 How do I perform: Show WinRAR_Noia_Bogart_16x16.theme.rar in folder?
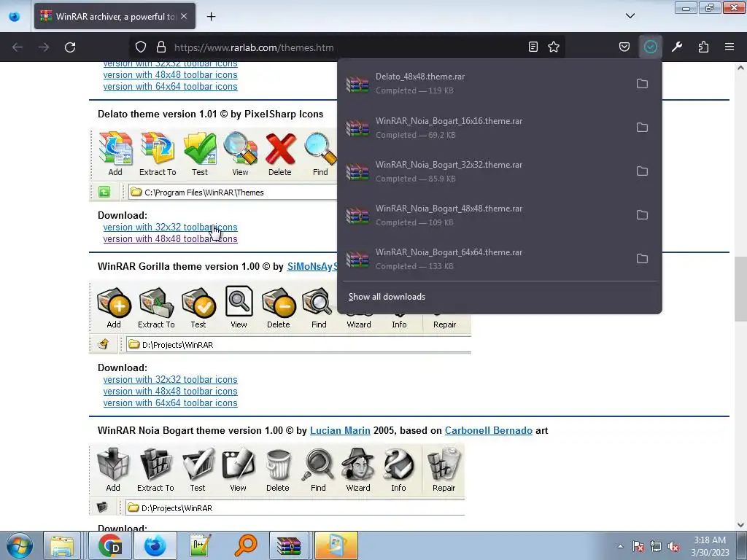[642, 127]
